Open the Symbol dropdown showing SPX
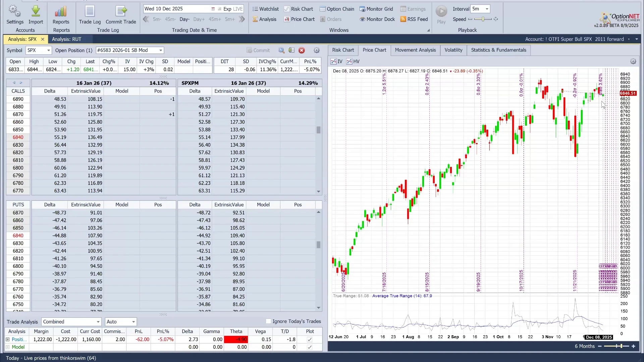The image size is (644, 362). pyautogui.click(x=39, y=50)
